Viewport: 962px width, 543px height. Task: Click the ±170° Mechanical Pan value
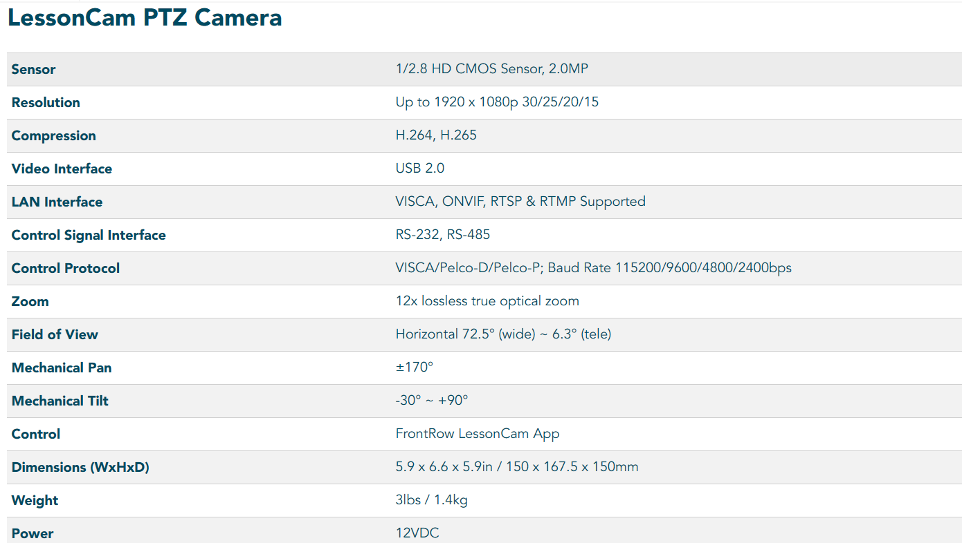414,367
